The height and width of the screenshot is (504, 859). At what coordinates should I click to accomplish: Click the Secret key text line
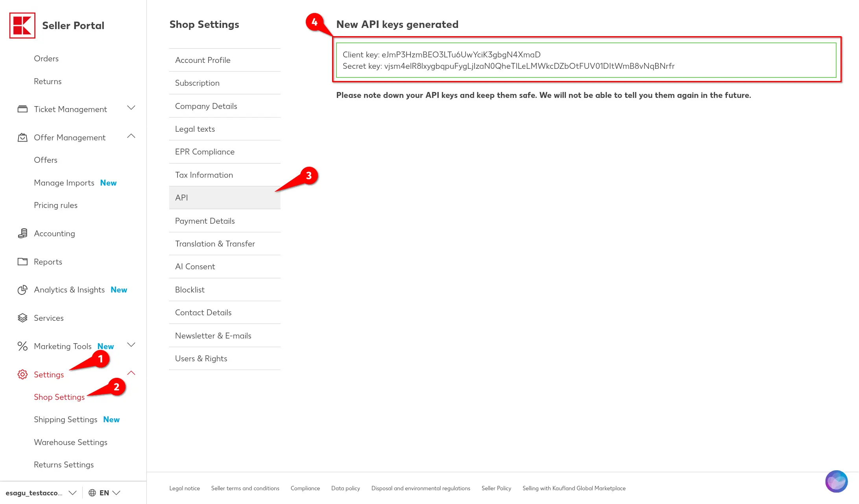pyautogui.click(x=508, y=66)
